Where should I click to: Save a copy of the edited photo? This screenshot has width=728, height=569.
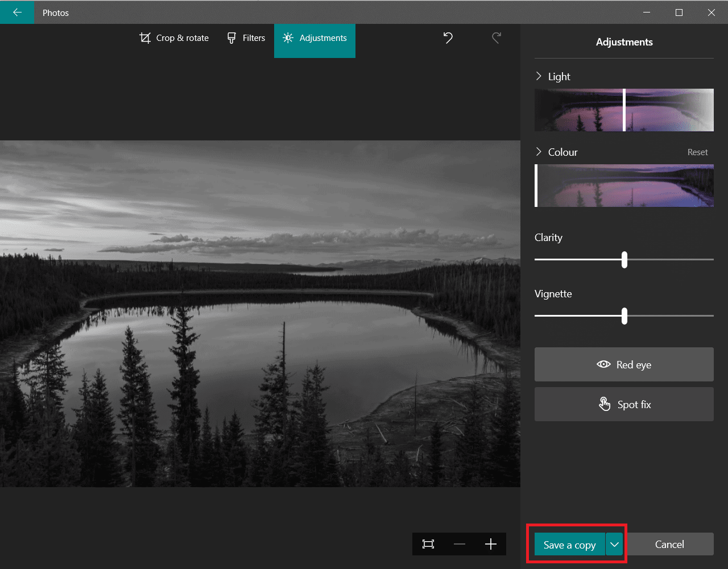569,544
